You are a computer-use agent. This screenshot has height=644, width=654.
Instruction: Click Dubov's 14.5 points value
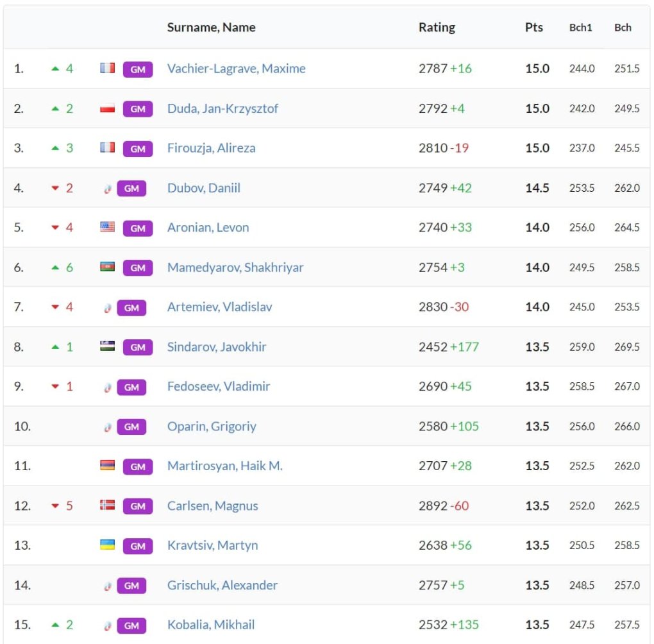pyautogui.click(x=537, y=188)
